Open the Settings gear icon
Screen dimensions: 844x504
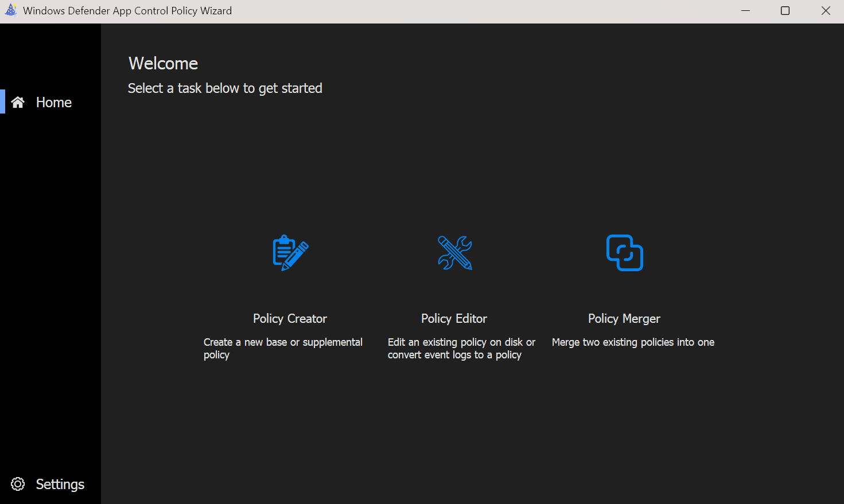tap(18, 484)
